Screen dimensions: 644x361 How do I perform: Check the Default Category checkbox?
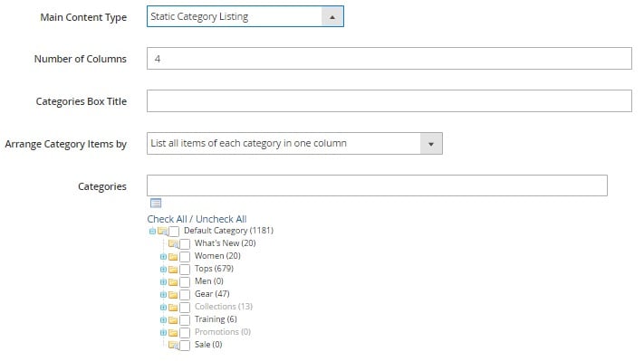(x=174, y=232)
